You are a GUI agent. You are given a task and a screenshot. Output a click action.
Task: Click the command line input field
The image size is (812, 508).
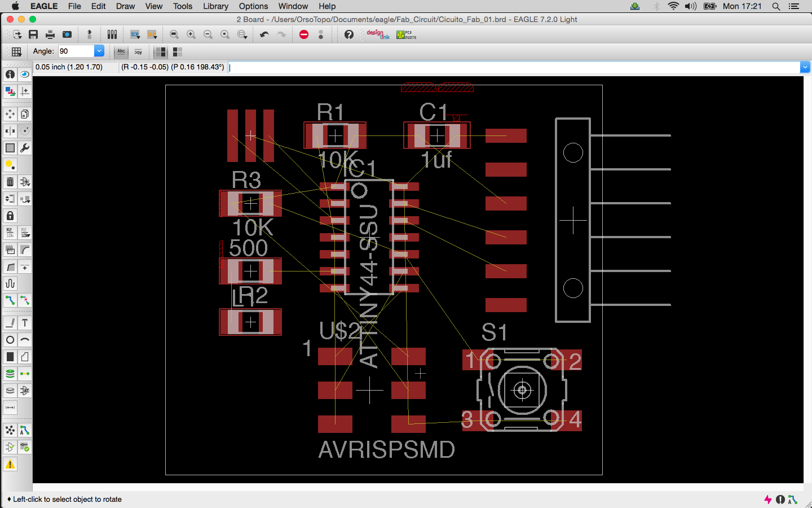(514, 67)
